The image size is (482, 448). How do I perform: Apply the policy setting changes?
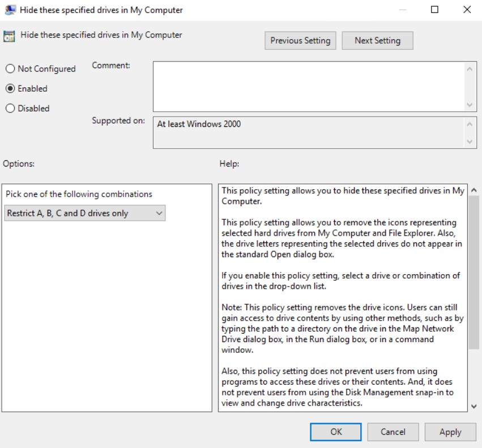(x=450, y=432)
